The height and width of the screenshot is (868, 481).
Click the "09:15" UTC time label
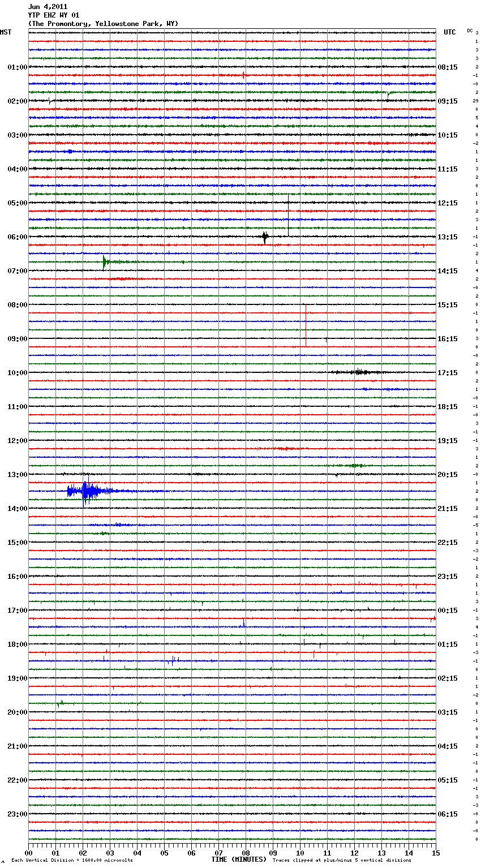pos(448,101)
